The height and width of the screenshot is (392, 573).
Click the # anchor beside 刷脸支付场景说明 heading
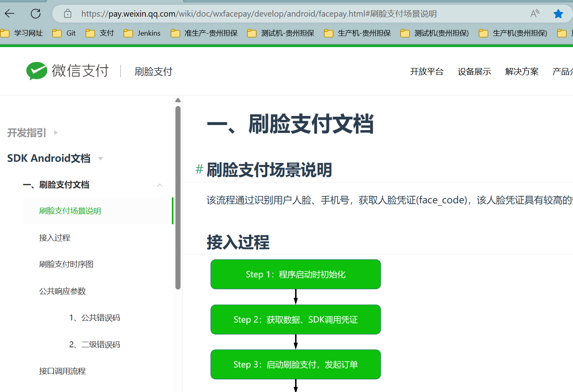(199, 169)
